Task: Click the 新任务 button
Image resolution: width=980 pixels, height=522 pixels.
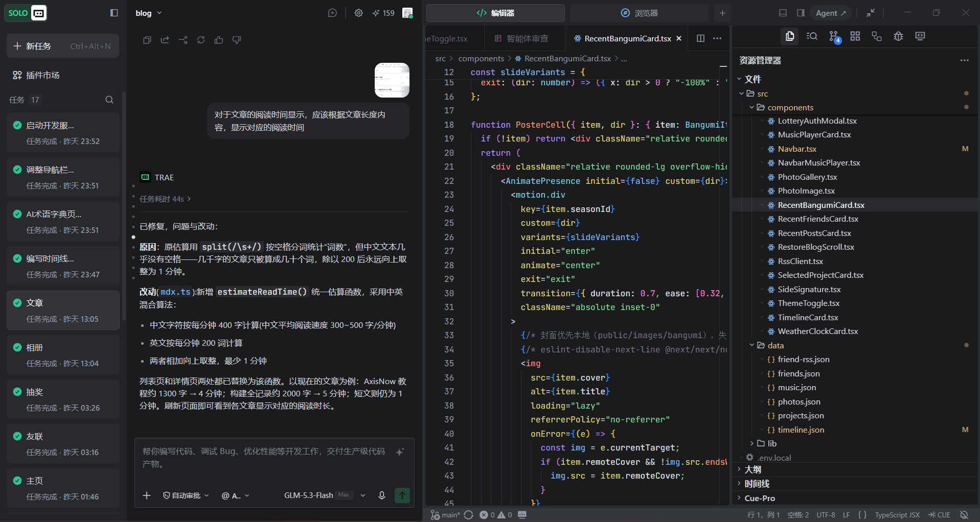Action: click(63, 46)
